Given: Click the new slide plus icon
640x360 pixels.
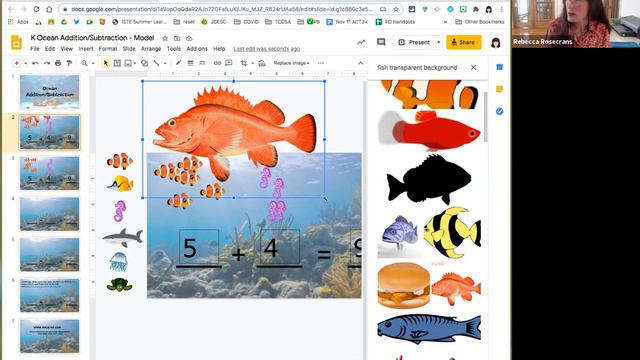Looking at the screenshot, I should point(16,63).
